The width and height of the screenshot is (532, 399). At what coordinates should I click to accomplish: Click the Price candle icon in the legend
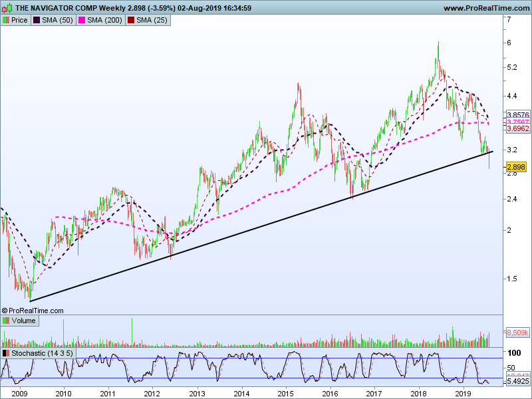6,20
